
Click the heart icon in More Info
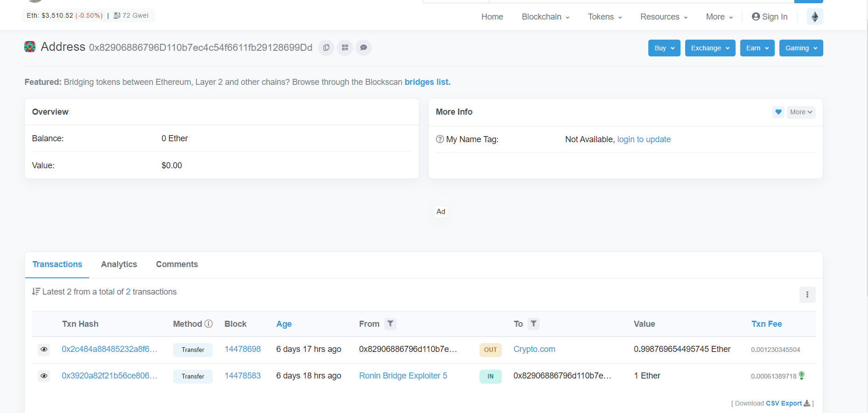[x=778, y=112]
